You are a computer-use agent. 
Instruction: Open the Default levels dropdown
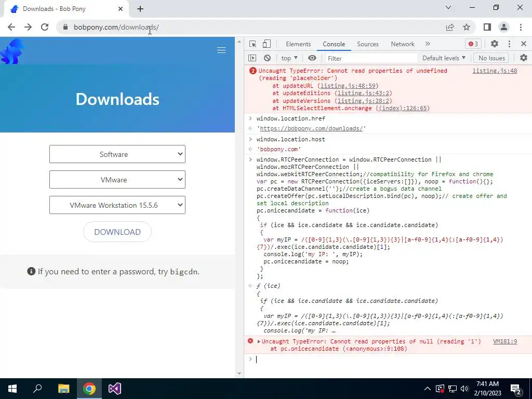coord(444,58)
